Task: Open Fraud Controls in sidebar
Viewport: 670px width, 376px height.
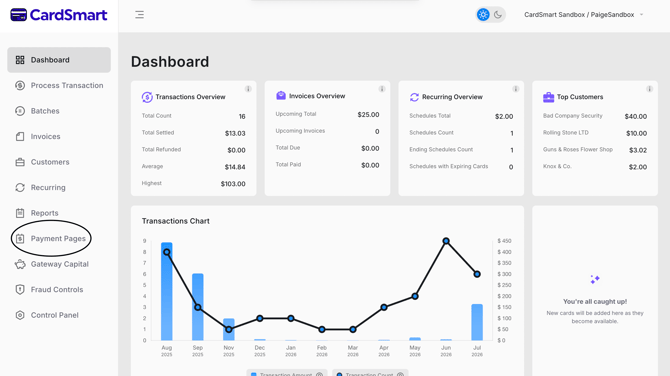Action: 59,290
